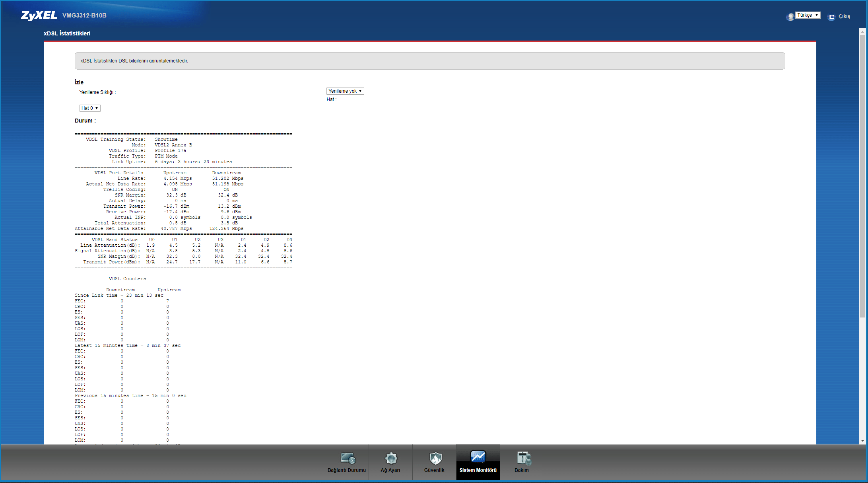Click the page scrollbar down arrow
The image size is (868, 483).
tap(862, 441)
